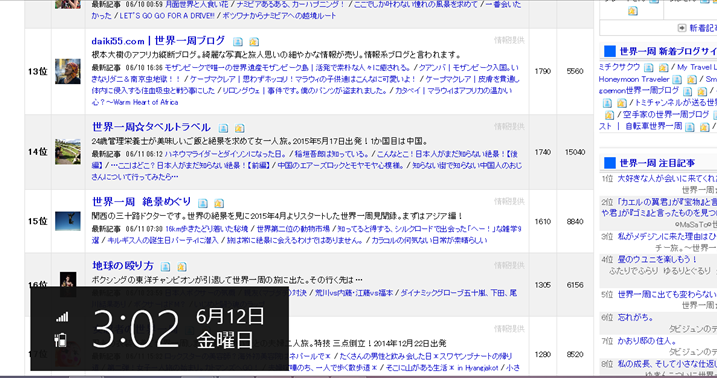Select the 15040 value in 14位 row
This screenshot has height=378, width=717.
tap(575, 152)
